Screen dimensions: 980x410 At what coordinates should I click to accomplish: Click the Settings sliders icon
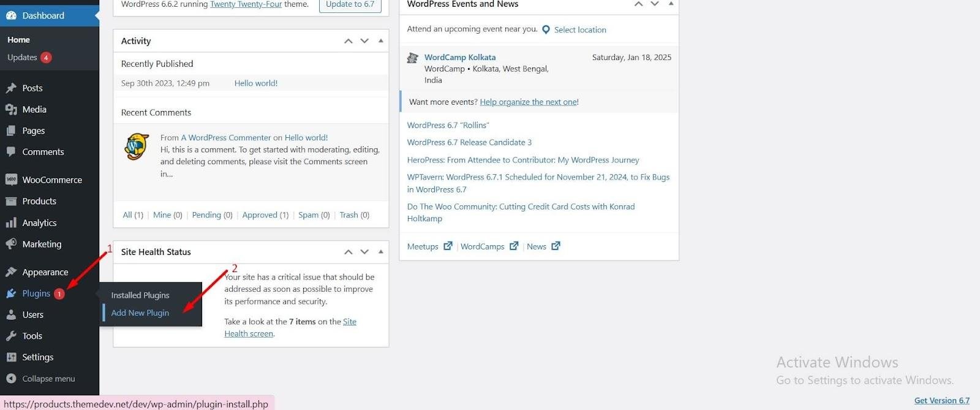(x=11, y=357)
